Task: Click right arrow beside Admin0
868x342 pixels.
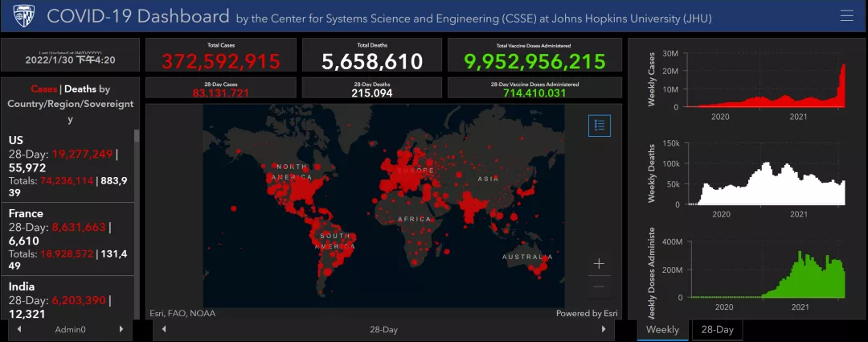Action: pyautogui.click(x=121, y=329)
